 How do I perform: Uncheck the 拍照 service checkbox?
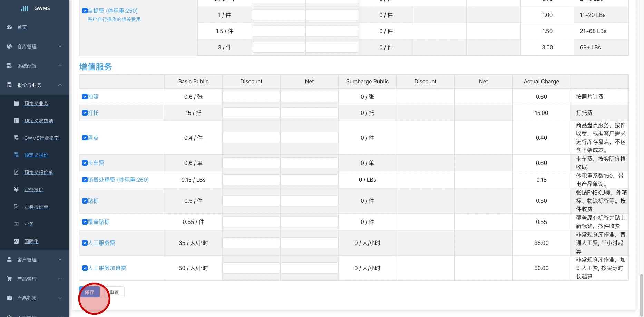click(85, 97)
